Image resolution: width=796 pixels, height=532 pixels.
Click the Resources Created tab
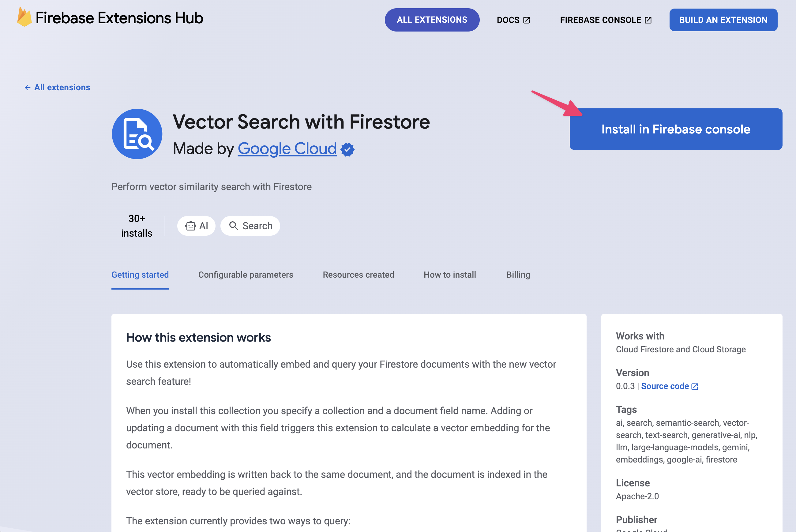coord(358,274)
